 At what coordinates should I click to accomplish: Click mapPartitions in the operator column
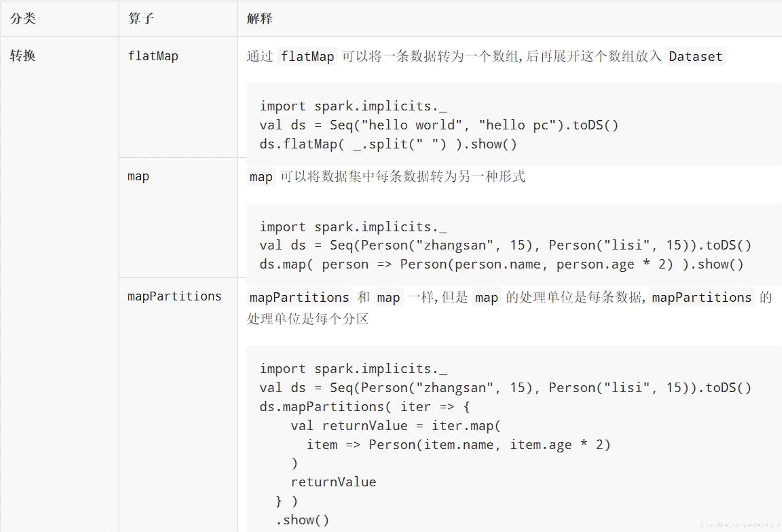tap(174, 296)
